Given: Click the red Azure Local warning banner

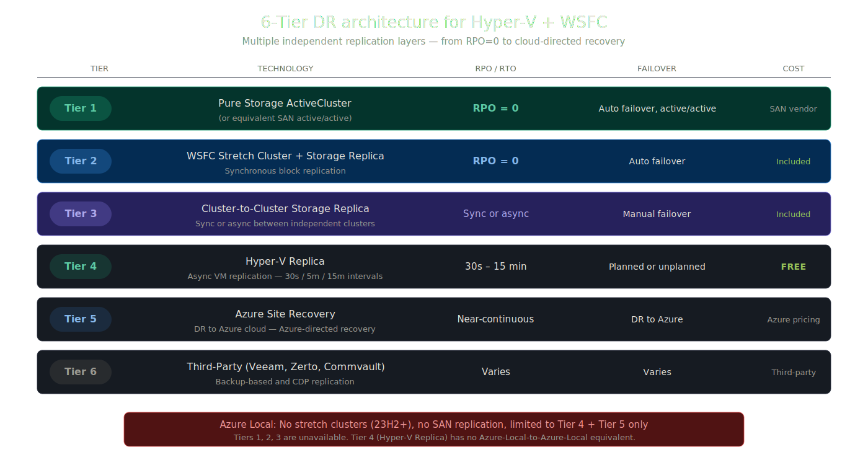Looking at the screenshot, I should [434, 429].
